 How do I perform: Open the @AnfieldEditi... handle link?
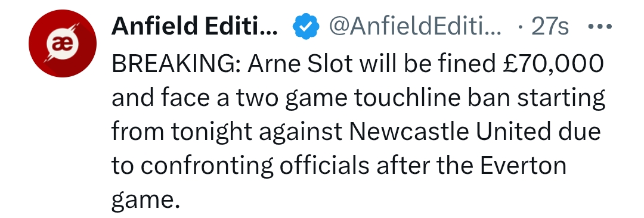414,27
